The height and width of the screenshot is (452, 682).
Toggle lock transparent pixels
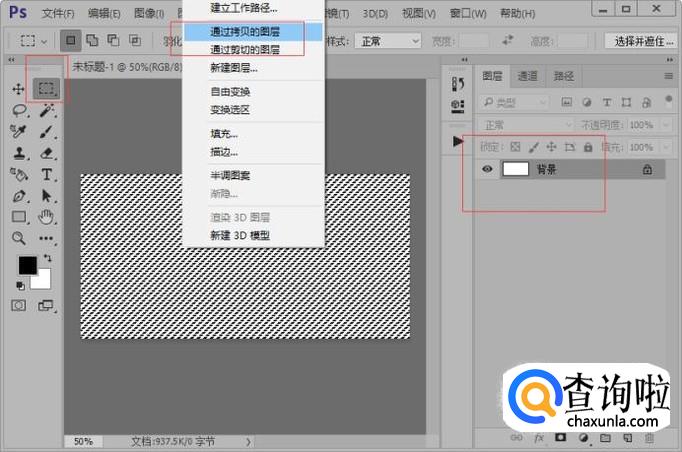tap(515, 147)
